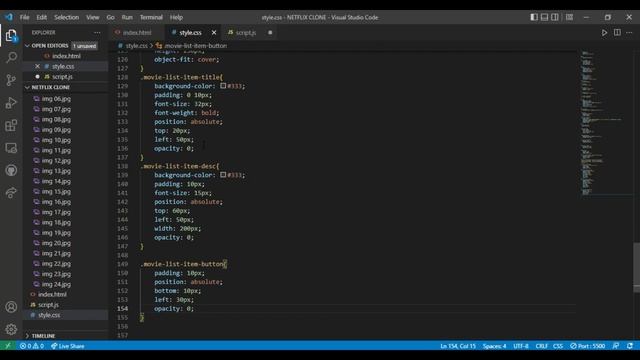Click the remote window indicator in status bar
The image size is (640, 360).
pos(8,346)
